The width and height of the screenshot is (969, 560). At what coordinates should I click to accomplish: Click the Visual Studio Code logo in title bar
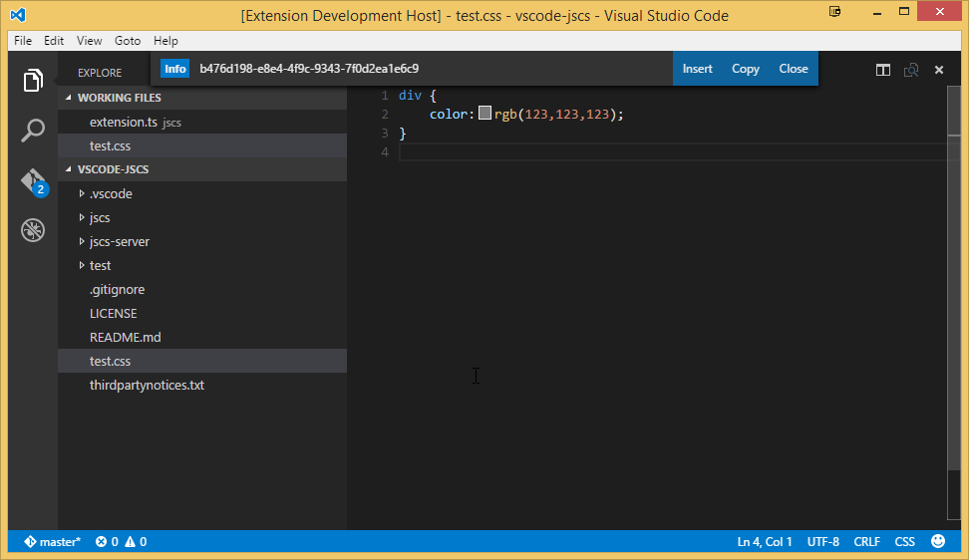click(18, 15)
